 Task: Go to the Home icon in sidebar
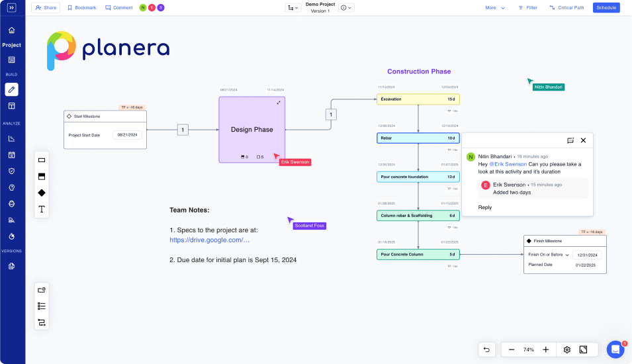coord(12,30)
